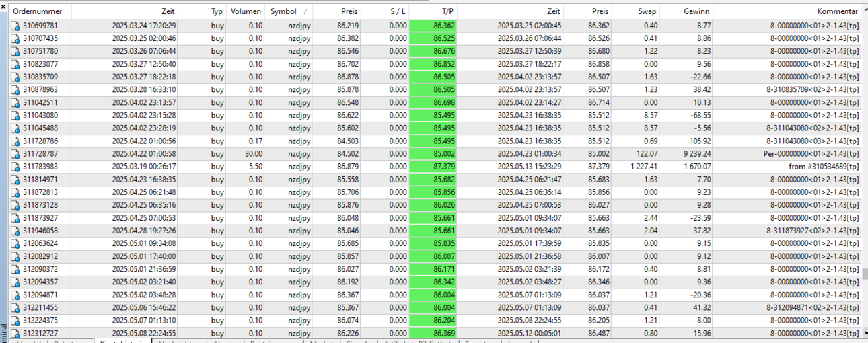Sort by the Ordernummer column header
Viewport: 868px width, 343px height.
(40, 11)
